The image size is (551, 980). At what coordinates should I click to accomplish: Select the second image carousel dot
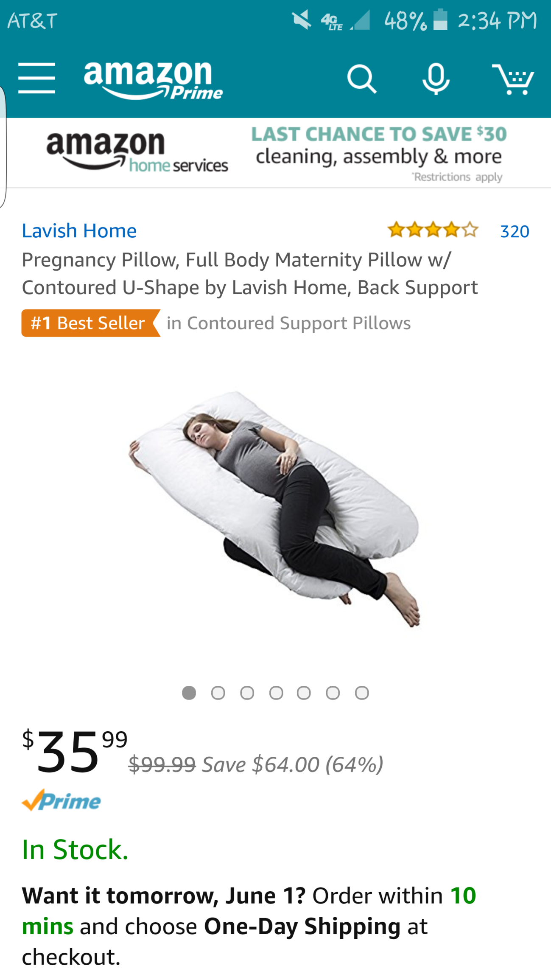click(218, 693)
